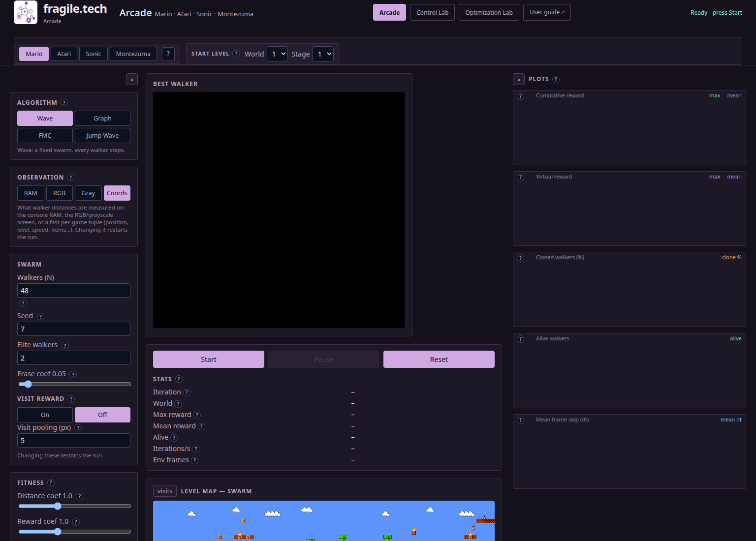This screenshot has width=756, height=541.
Task: Choose RGB observation mode
Action: 60,193
